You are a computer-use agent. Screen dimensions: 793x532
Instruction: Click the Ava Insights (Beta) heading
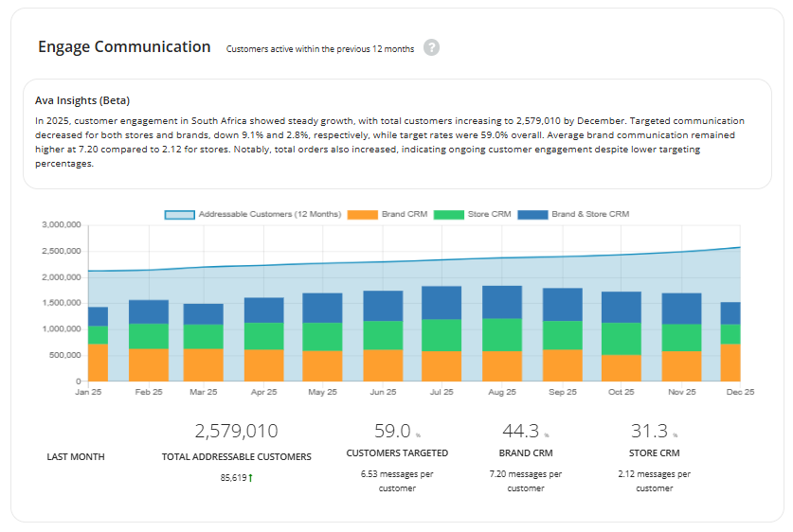tap(82, 100)
